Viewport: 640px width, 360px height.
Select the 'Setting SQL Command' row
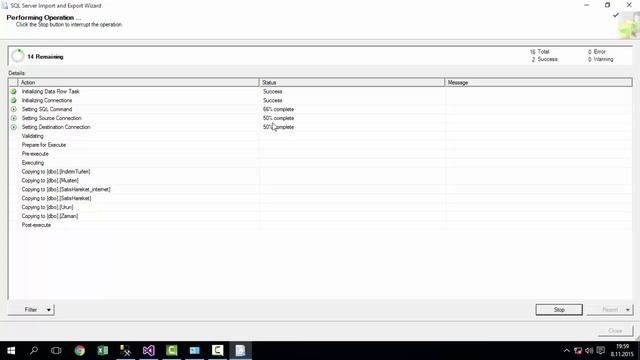point(320,109)
